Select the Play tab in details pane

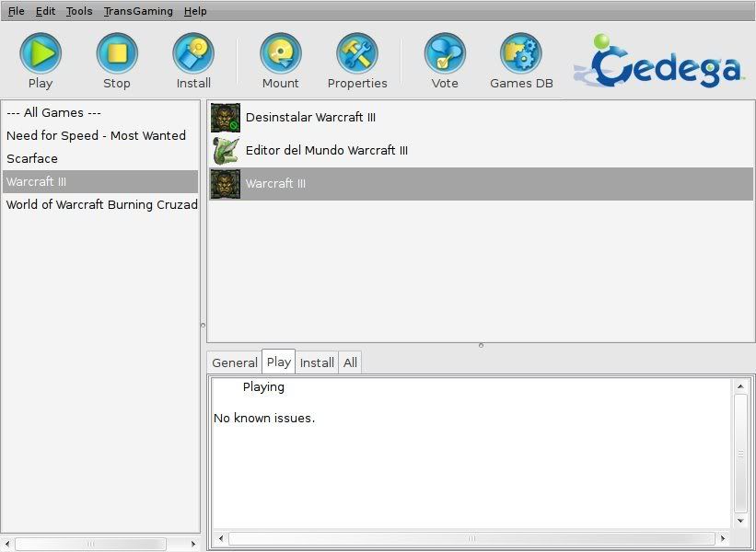[279, 362]
